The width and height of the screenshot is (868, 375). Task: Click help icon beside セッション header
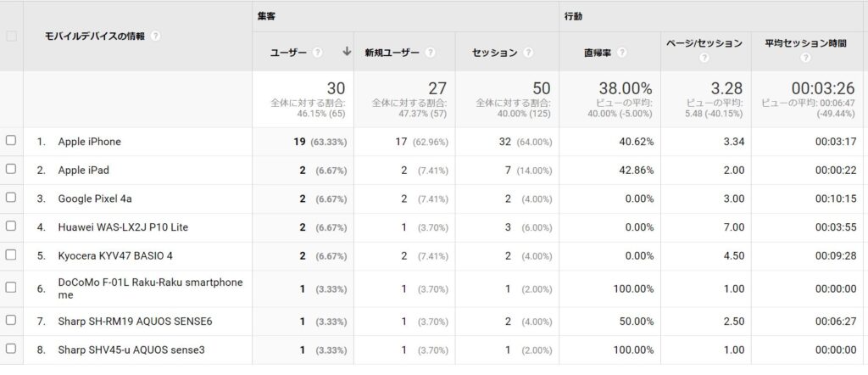click(529, 53)
